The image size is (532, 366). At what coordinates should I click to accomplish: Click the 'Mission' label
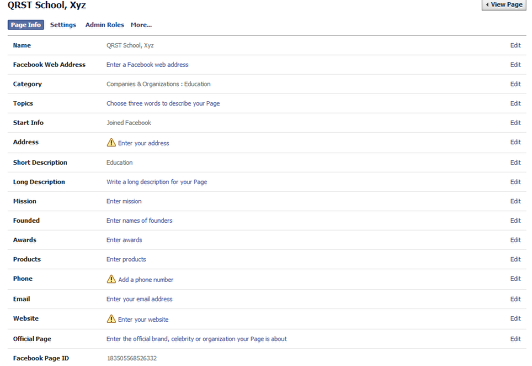point(24,201)
